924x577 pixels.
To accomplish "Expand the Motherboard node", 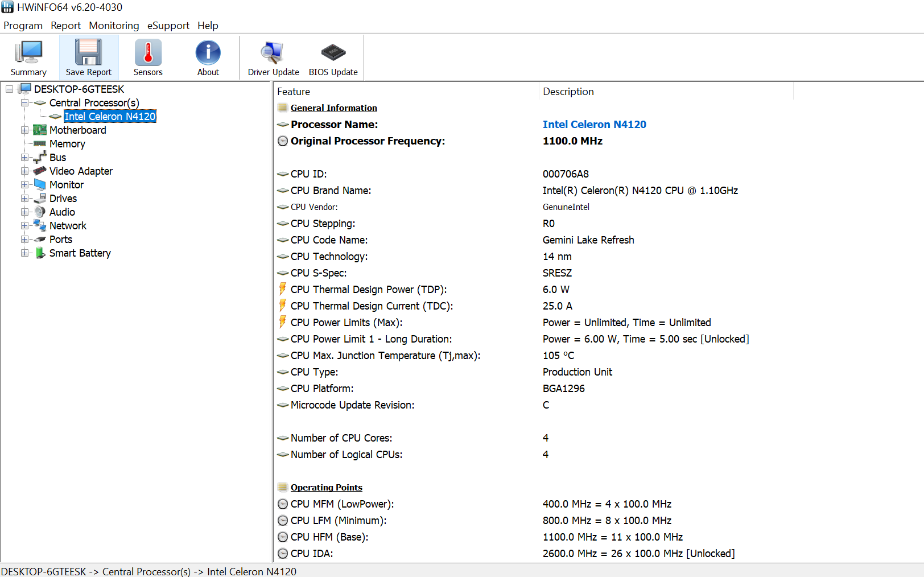I will (24, 130).
